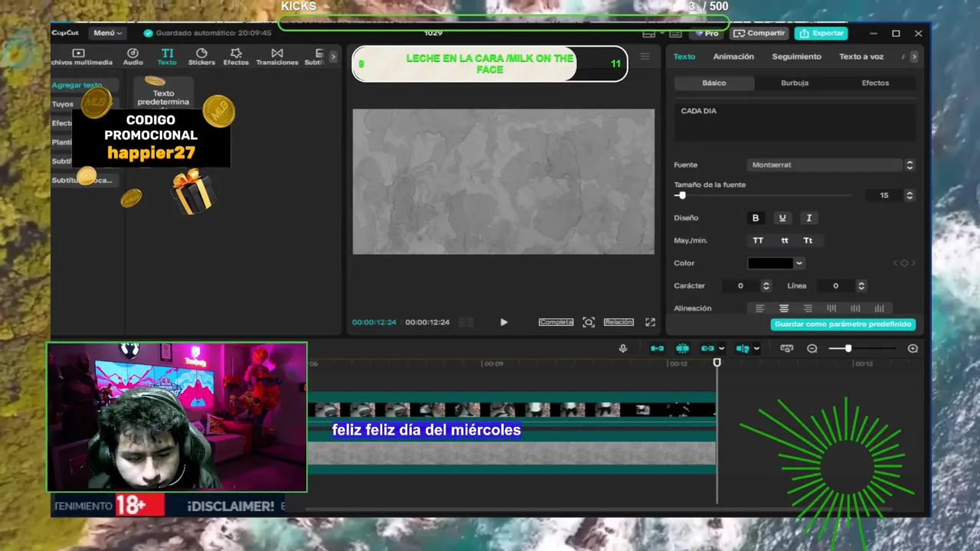Zoom out the timeline
The width and height of the screenshot is (980, 551).
(x=812, y=348)
